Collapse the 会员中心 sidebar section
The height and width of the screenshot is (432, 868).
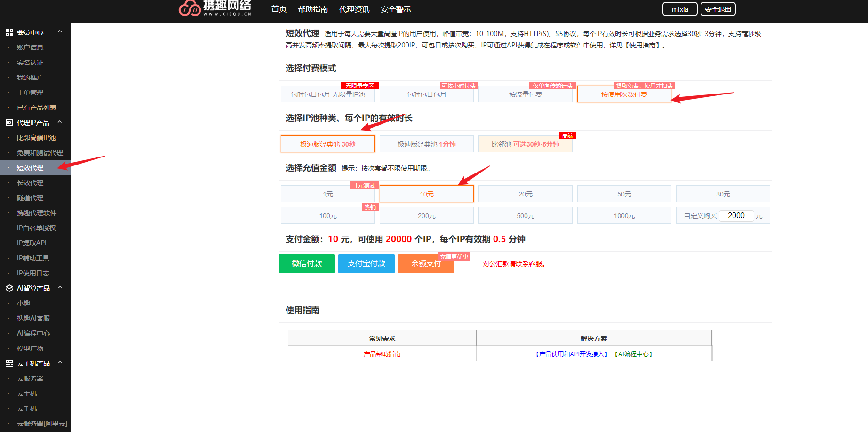(60, 31)
